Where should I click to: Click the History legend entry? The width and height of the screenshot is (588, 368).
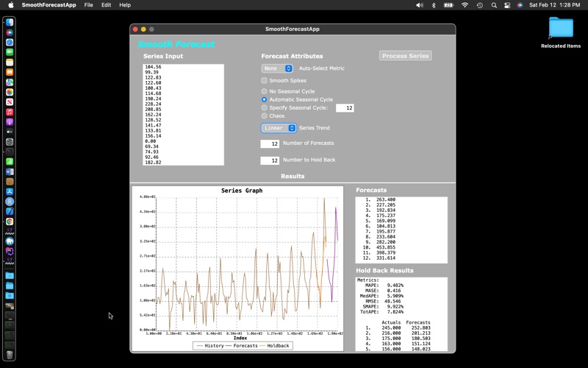pyautogui.click(x=210, y=345)
